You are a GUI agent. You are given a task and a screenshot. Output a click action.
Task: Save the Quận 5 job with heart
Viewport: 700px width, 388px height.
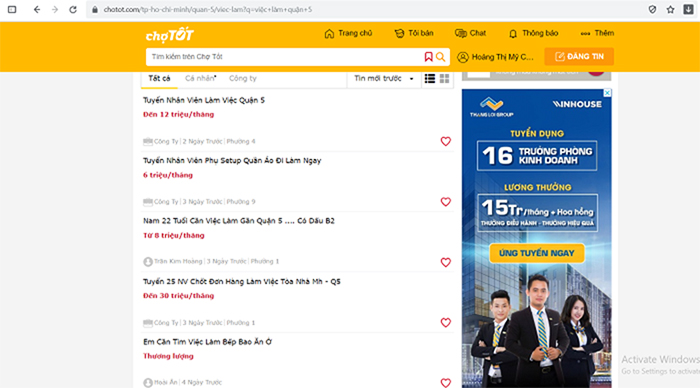pos(446,142)
